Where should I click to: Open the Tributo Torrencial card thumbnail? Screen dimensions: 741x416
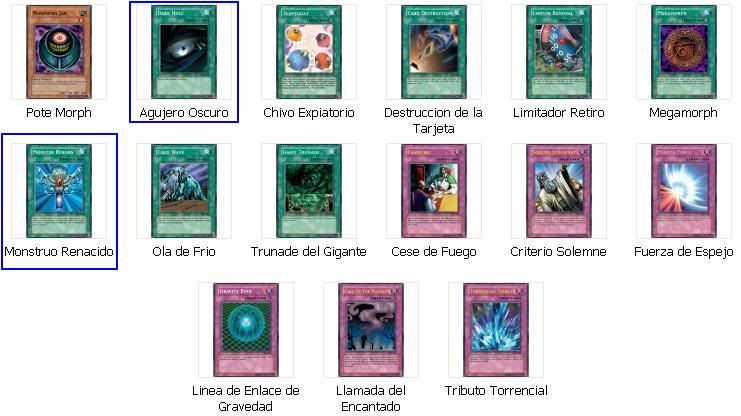(496, 330)
